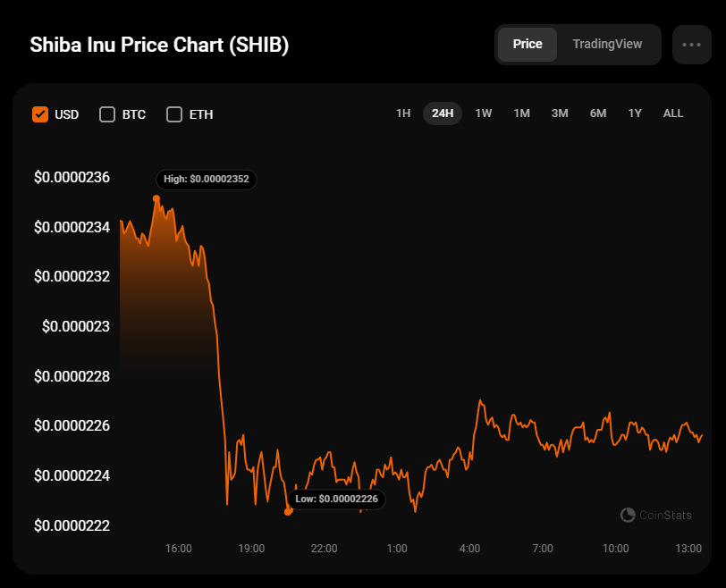The image size is (726, 588).
Task: Click the High price marker dot
Action: (x=156, y=198)
